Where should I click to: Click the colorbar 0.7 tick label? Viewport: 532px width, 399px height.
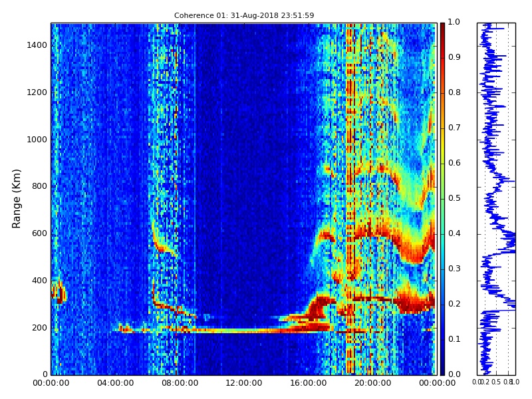point(454,128)
